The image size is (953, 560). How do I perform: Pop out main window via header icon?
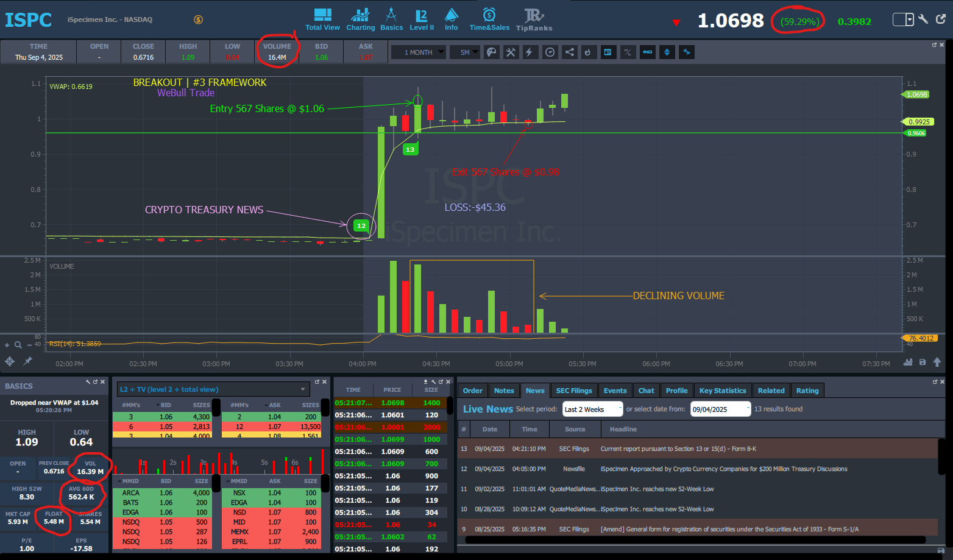(x=941, y=19)
